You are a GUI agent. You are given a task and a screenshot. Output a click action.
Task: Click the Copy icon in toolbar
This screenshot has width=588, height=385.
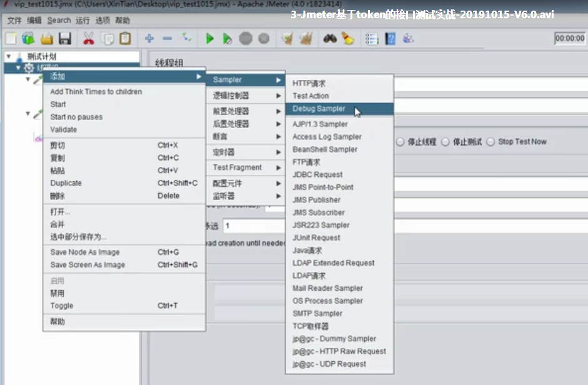[x=108, y=39]
